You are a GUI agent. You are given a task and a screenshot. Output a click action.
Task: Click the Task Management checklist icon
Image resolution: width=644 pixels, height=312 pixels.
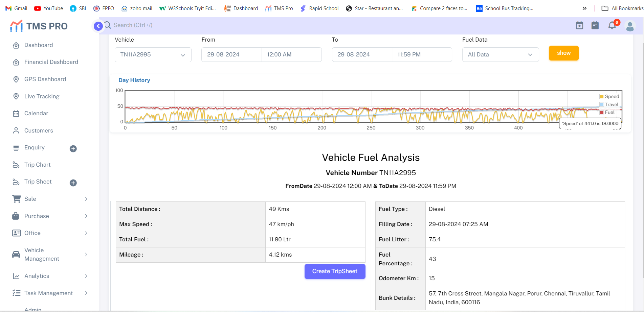[x=16, y=293]
